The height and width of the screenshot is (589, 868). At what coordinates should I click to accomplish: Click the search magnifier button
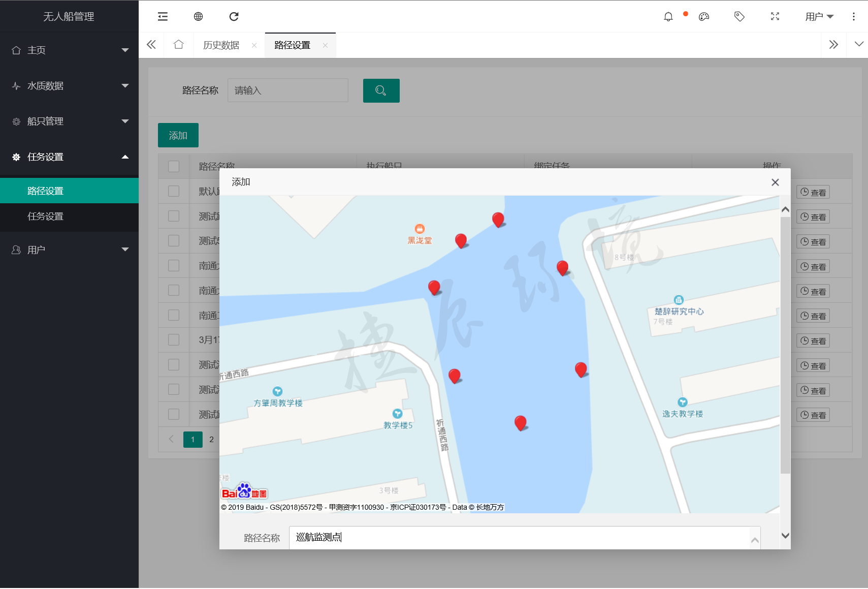coord(381,90)
